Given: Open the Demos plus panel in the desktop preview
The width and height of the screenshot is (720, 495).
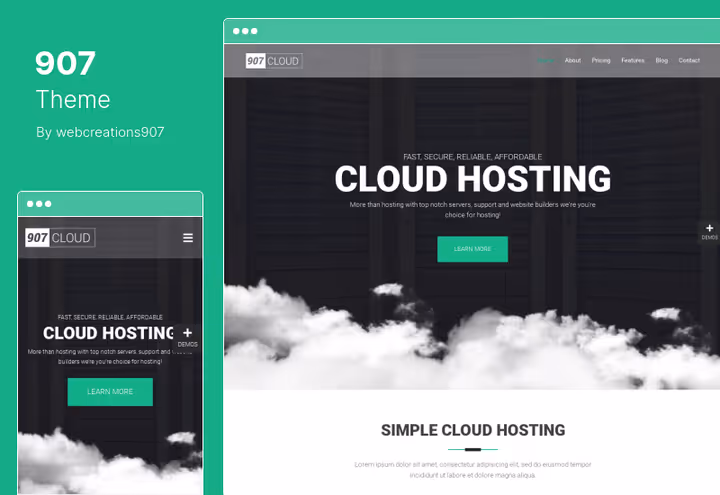Looking at the screenshot, I should coord(709,232).
